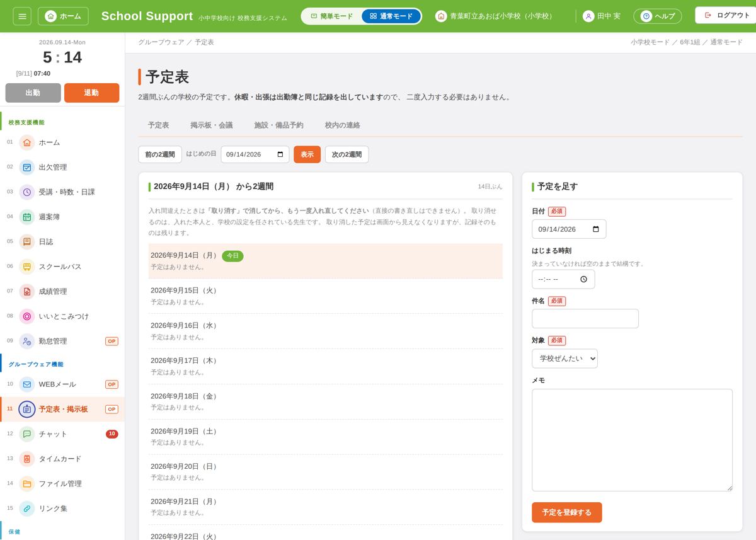The height and width of the screenshot is (540, 756).
Task: Open 成績管理 grades icon
Action: (x=27, y=291)
